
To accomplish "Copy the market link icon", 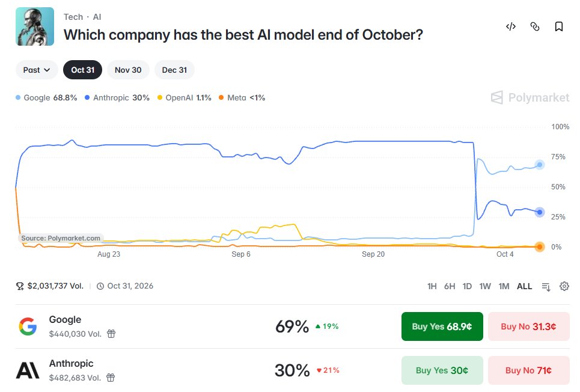I will tap(535, 26).
